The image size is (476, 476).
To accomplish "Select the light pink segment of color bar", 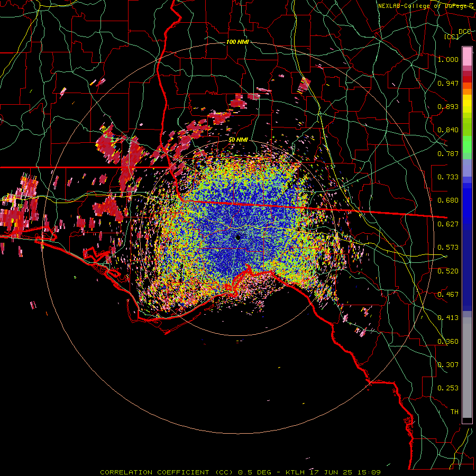I will tap(467, 57).
